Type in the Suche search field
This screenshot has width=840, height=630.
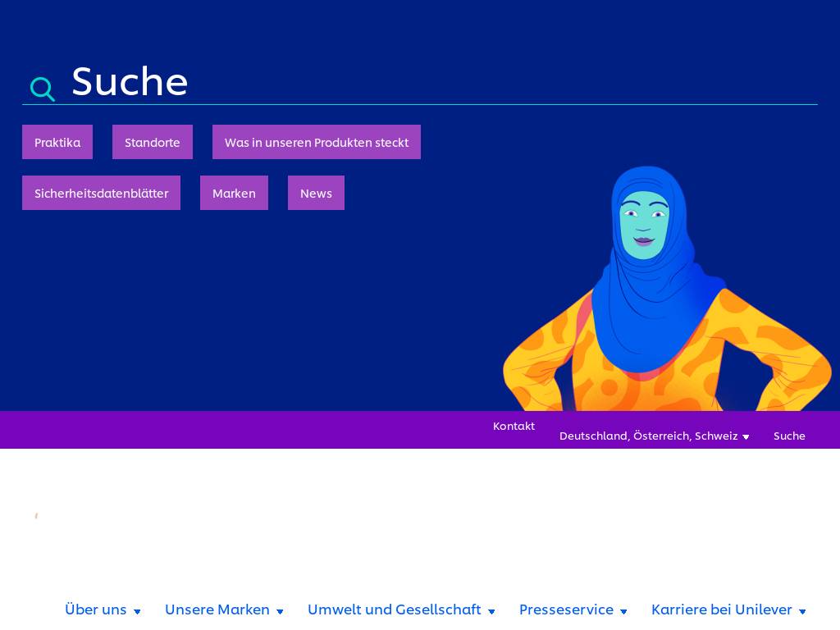(x=443, y=82)
